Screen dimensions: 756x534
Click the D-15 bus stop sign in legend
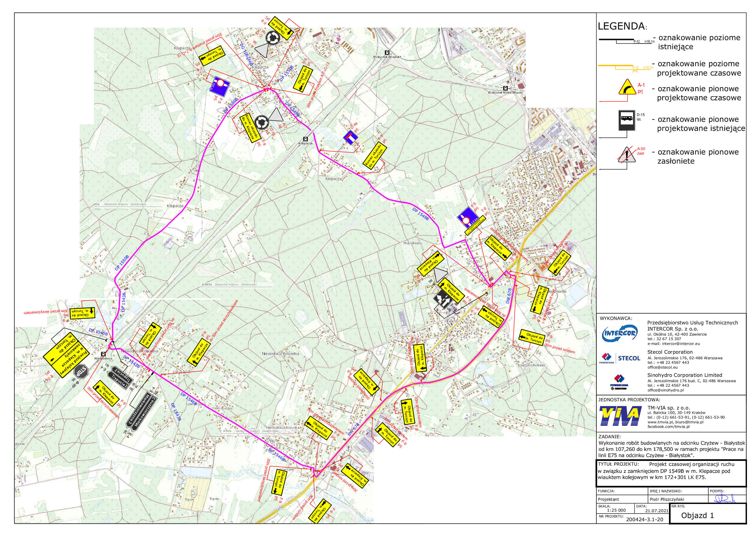point(627,120)
